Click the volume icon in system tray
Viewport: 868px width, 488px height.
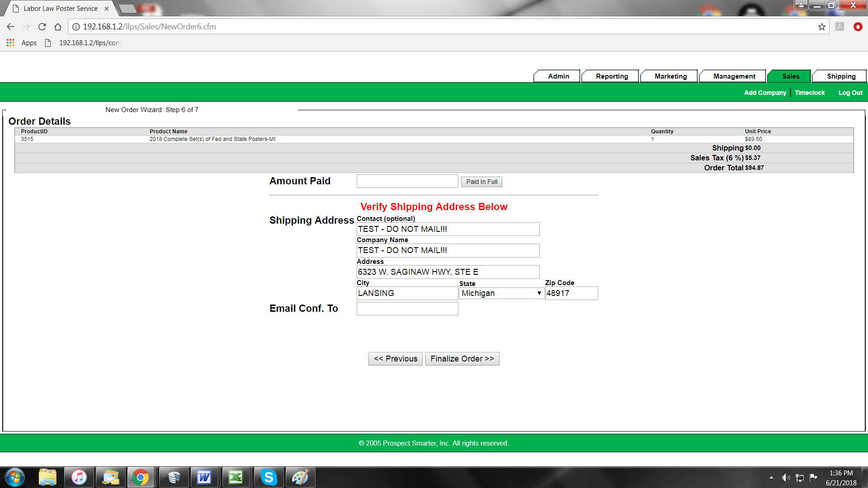coord(786,478)
